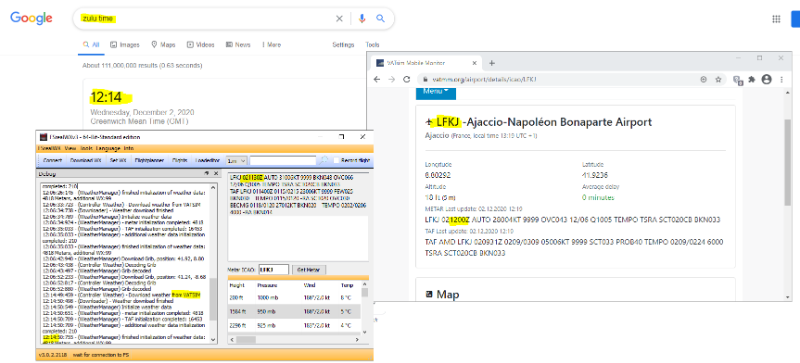800x363 pixels.
Task: Open the Flights toolbar button
Action: 179,160
